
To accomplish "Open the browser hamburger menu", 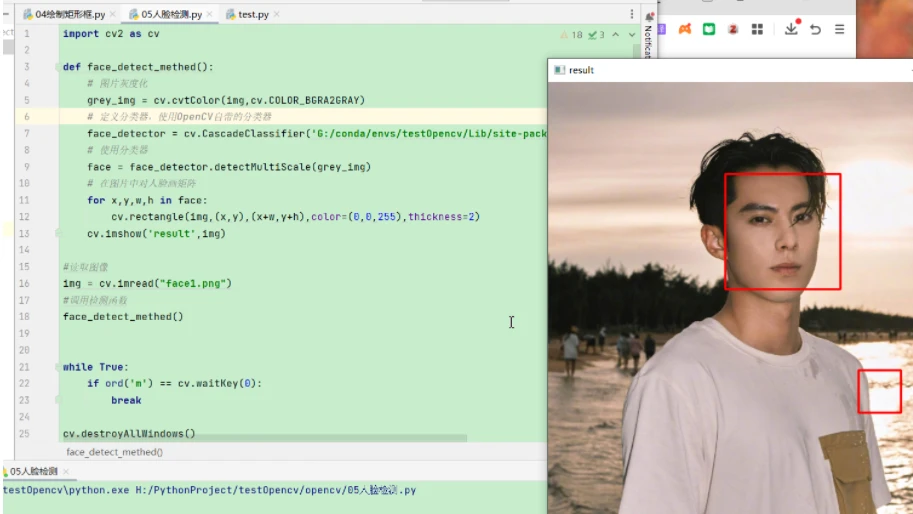I will click(x=839, y=29).
